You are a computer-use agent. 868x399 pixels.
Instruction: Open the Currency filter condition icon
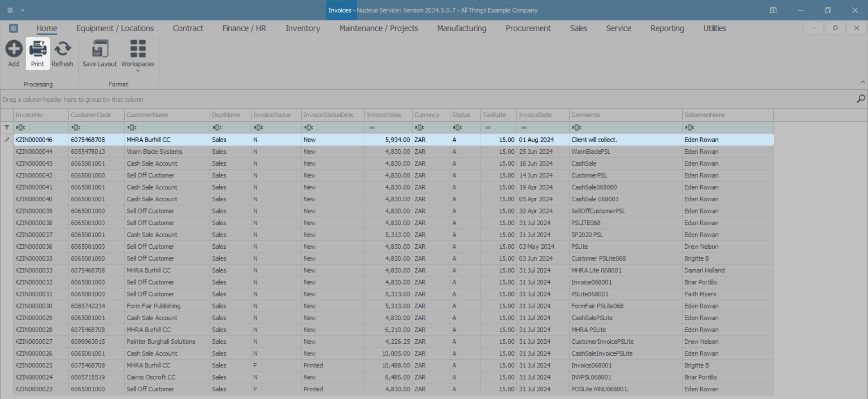[420, 128]
